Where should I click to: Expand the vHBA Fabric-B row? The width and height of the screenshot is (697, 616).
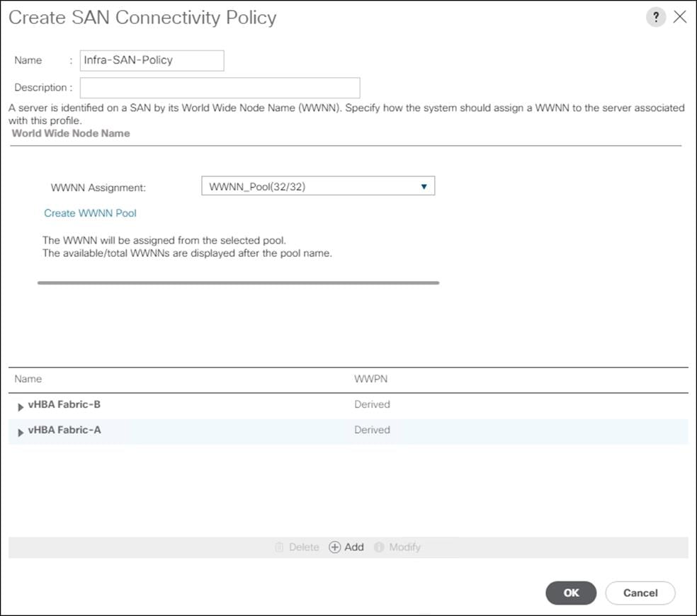click(x=20, y=406)
